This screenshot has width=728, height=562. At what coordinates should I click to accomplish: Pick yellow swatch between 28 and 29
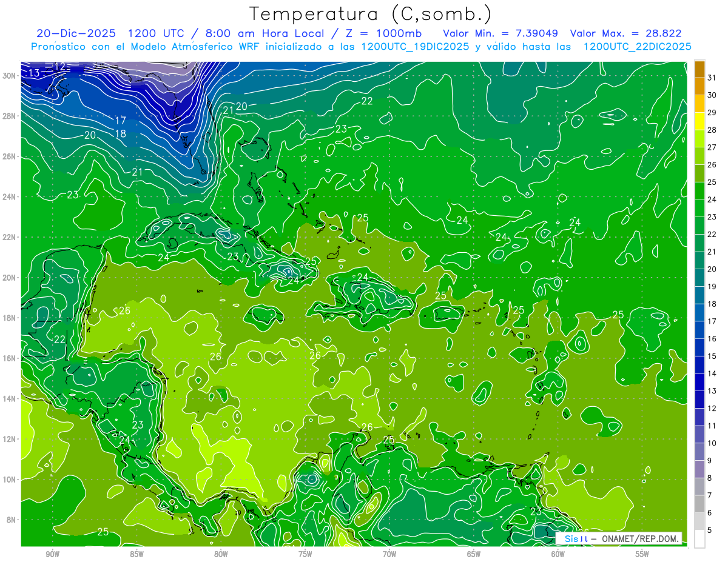[699, 121]
